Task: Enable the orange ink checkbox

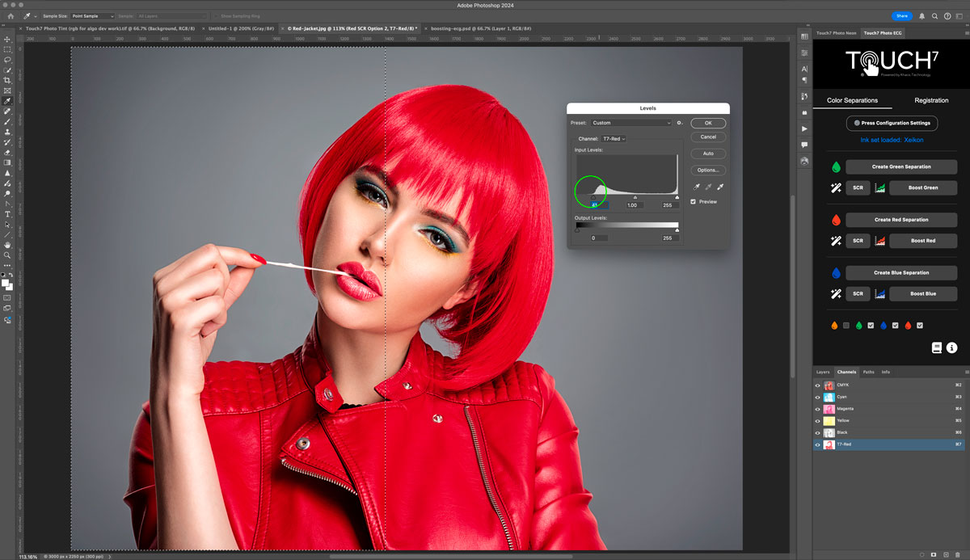Action: [x=846, y=326]
